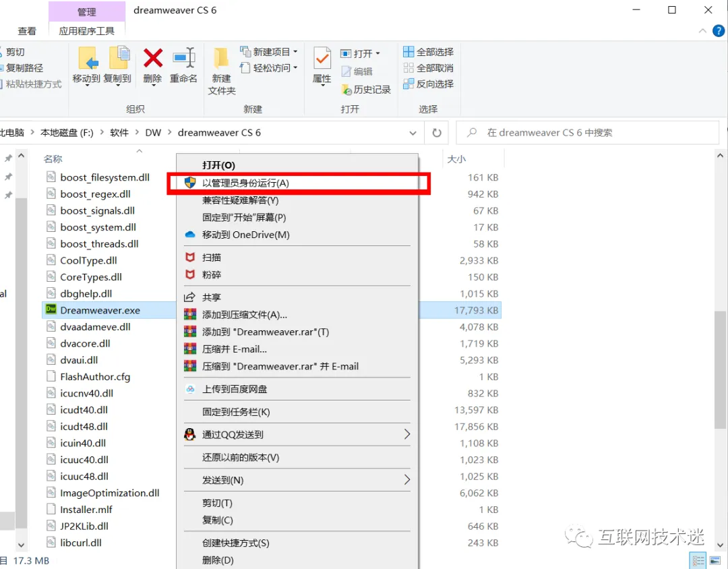The height and width of the screenshot is (569, 728).
Task: Click the McAfee Scan (扫描) icon
Action: 190,258
